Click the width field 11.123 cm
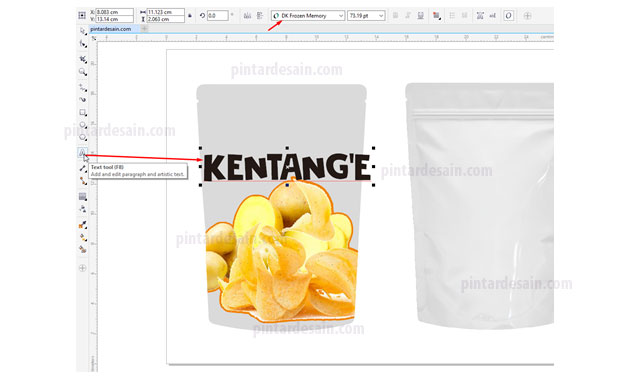The width and height of the screenshot is (630, 380). 165,12
